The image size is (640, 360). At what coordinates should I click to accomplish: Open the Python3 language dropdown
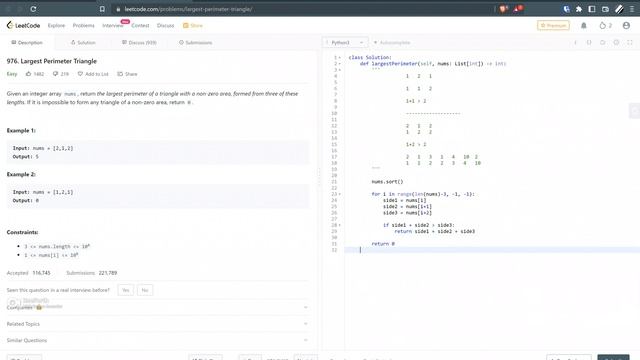point(345,42)
